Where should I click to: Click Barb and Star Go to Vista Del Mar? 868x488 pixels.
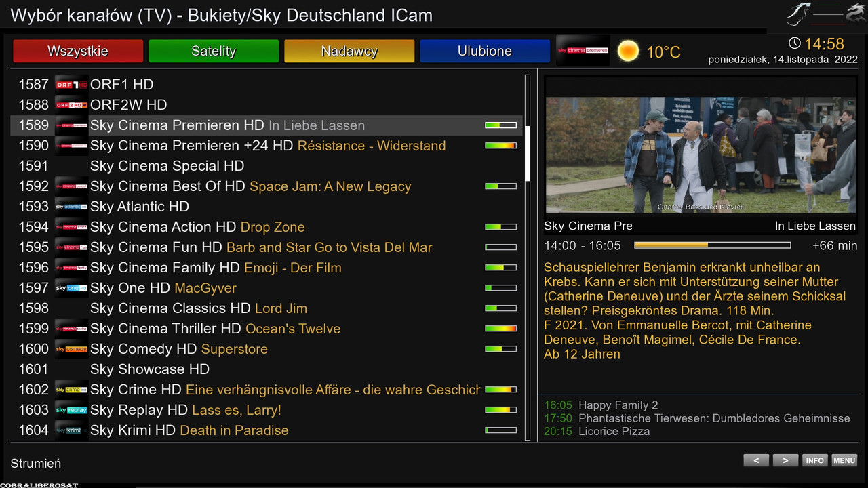(329, 247)
